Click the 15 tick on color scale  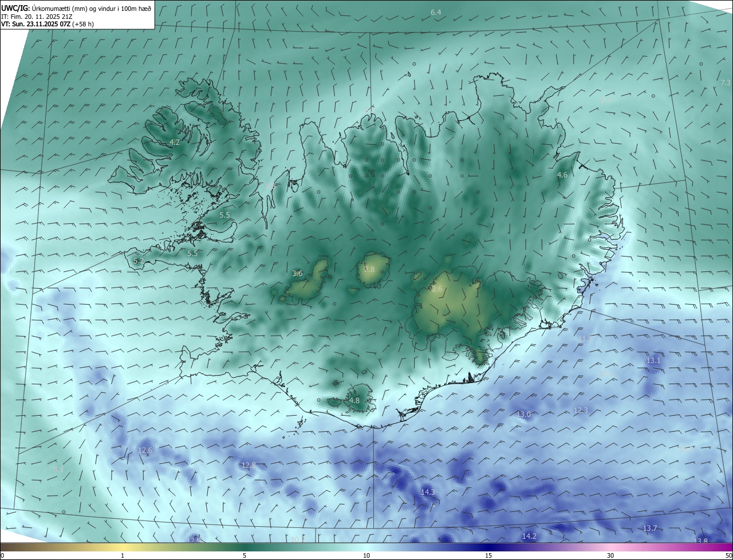pyautogui.click(x=488, y=555)
